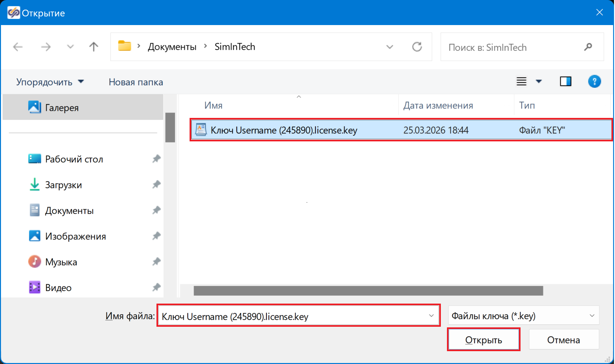The height and width of the screenshot is (364, 615).
Task: Open the Упорядочить menu
Action: click(50, 82)
